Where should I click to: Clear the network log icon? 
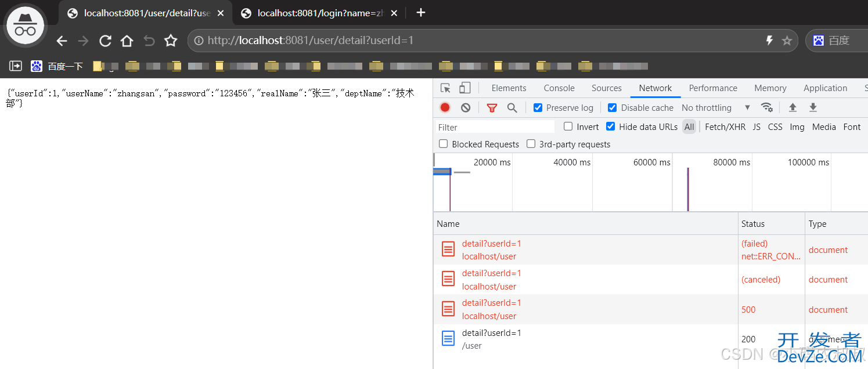tap(466, 107)
